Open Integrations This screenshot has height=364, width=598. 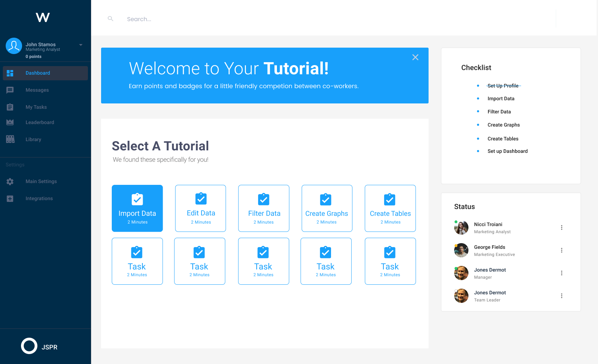click(x=39, y=199)
